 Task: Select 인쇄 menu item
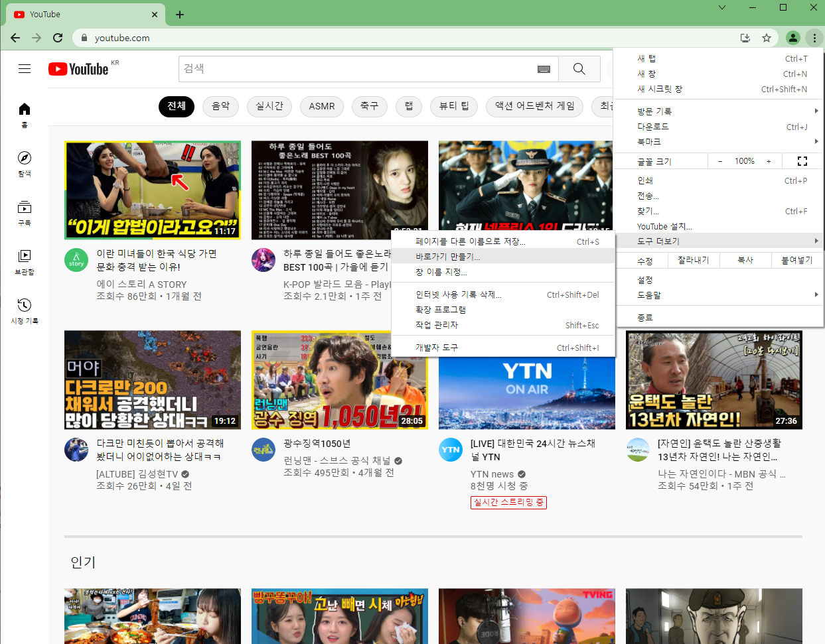[x=719, y=180]
